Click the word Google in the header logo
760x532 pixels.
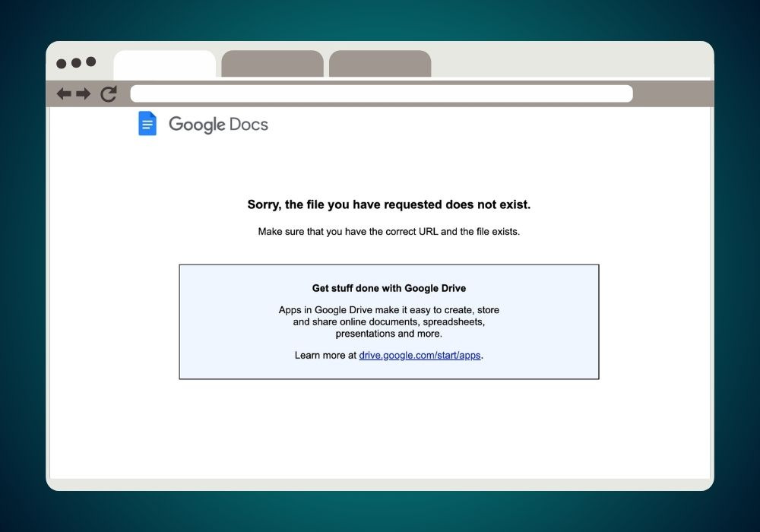click(x=197, y=125)
